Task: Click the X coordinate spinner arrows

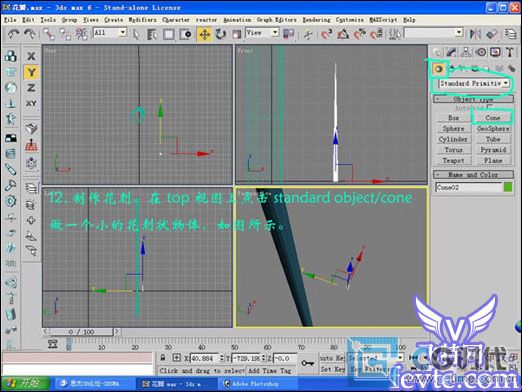Action: 222,358
